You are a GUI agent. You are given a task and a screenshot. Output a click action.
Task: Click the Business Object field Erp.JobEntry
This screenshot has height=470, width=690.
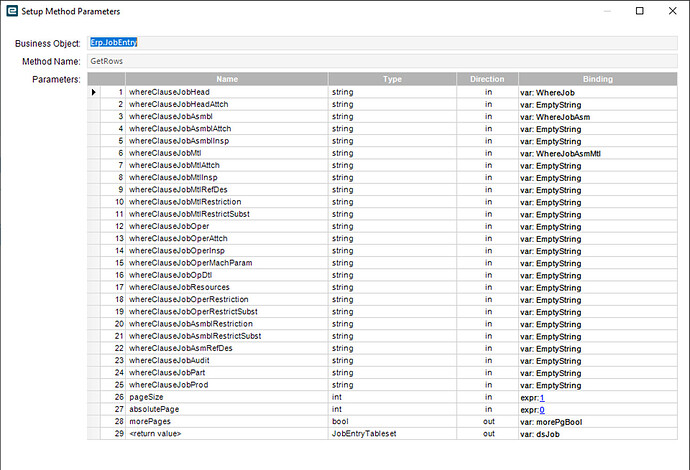(x=382, y=43)
